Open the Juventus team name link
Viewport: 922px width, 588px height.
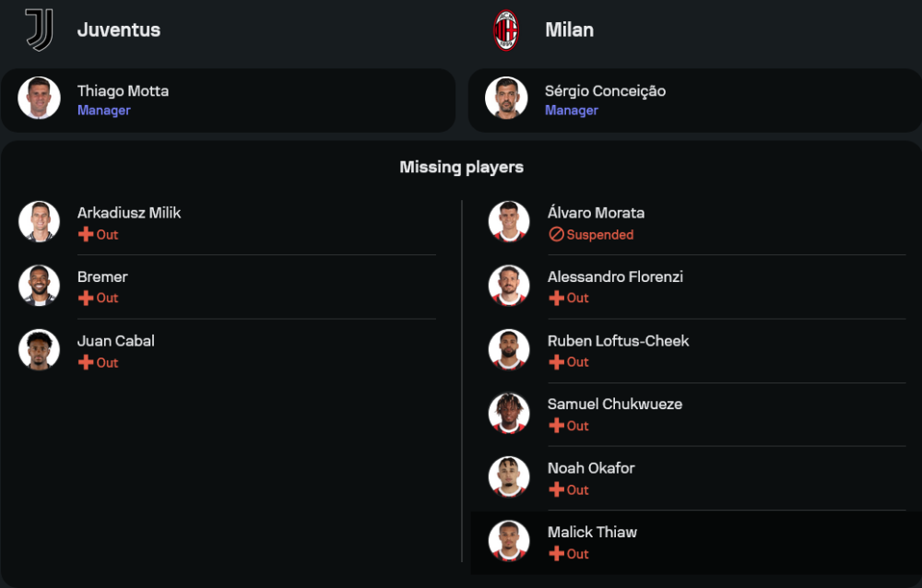click(118, 29)
